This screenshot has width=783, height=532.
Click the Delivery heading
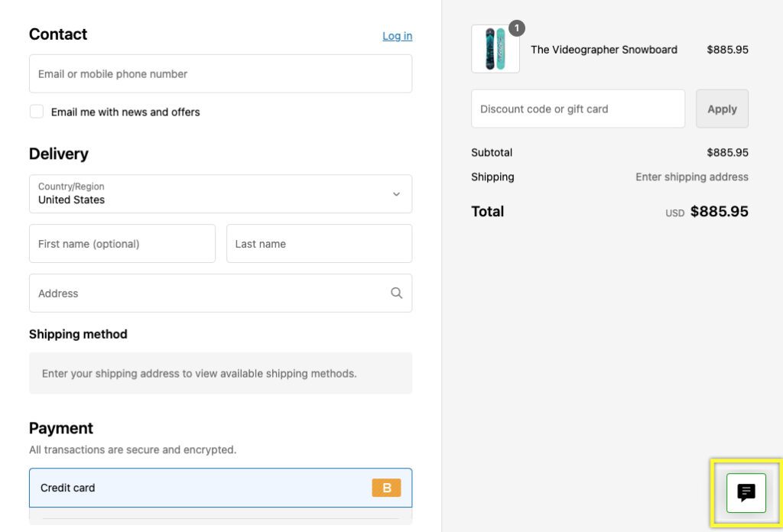(x=58, y=154)
